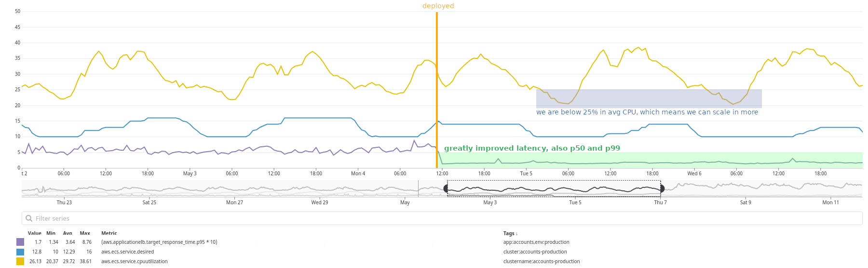This screenshot has width=868, height=268.
Task: Click the blue ecs.service.desired series swatch
Action: click(20, 252)
